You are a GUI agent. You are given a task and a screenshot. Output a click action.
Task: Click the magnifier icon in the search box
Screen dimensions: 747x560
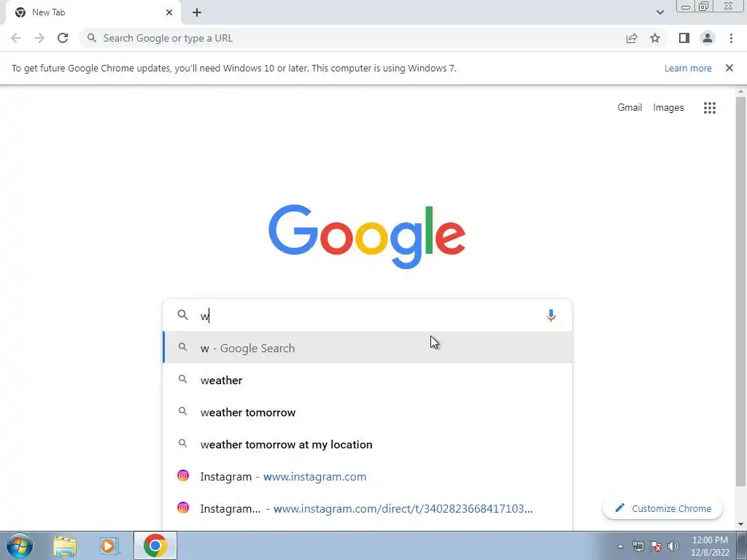[183, 315]
